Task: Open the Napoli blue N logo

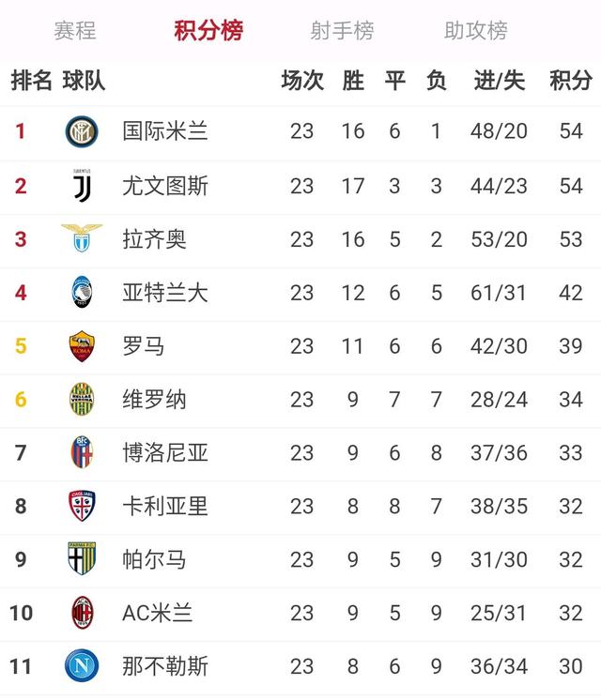Action: [82, 665]
